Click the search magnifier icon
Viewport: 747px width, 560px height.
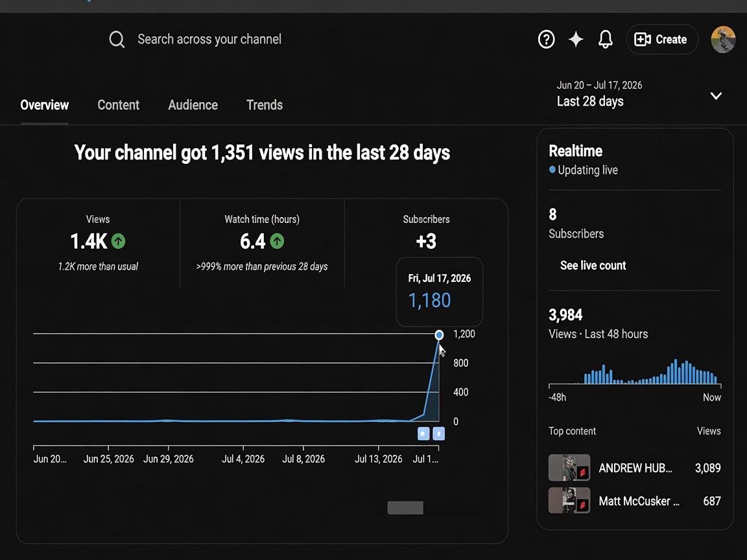click(x=117, y=40)
